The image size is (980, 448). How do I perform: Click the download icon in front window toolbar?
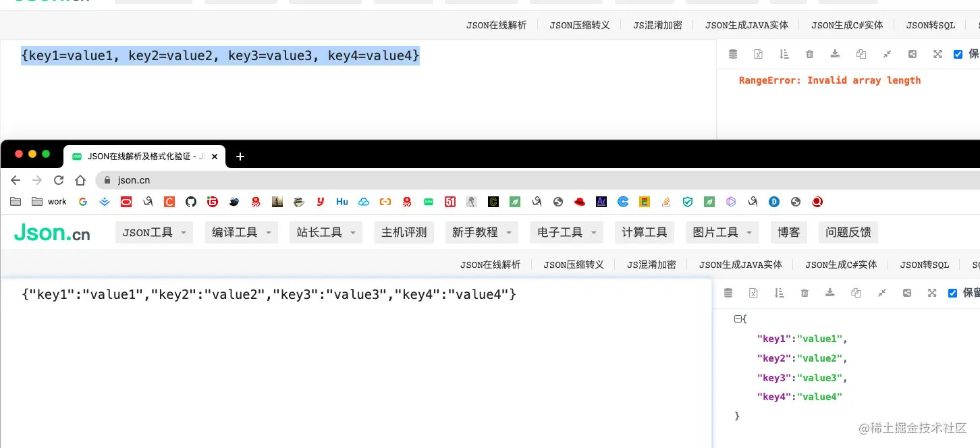point(830,293)
